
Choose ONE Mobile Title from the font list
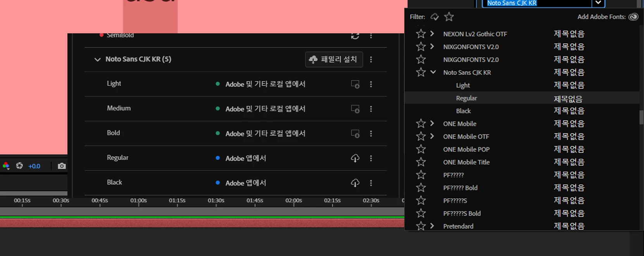click(x=466, y=162)
